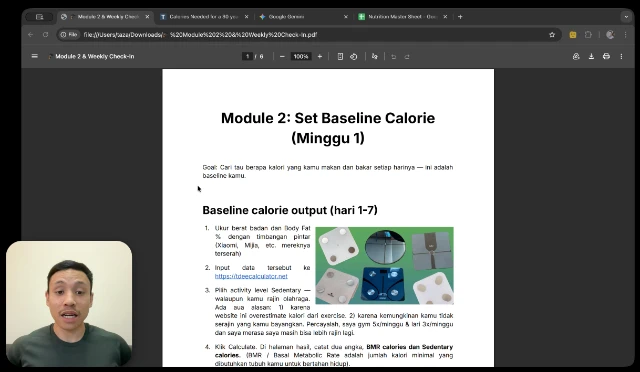Click step 1 text Ukur berat badan

[x=262, y=241]
